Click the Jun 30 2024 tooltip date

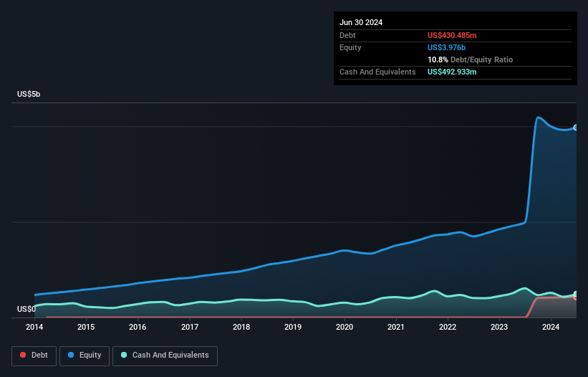pos(361,22)
